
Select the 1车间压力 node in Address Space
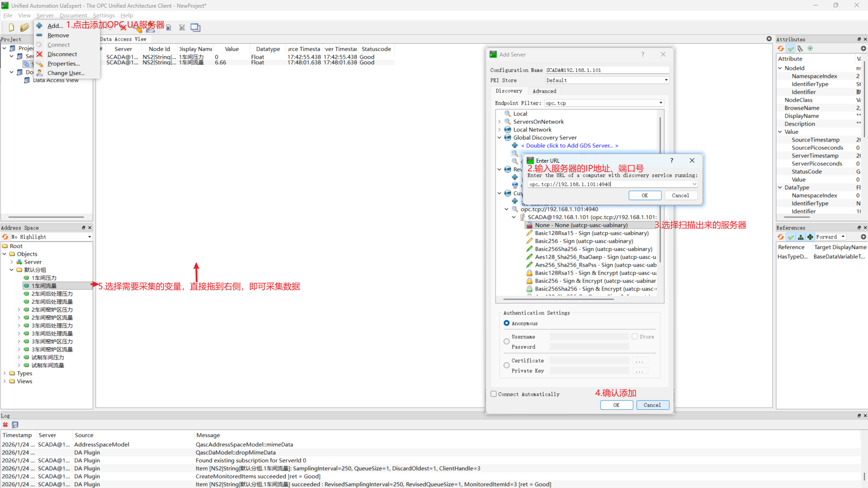[44, 278]
